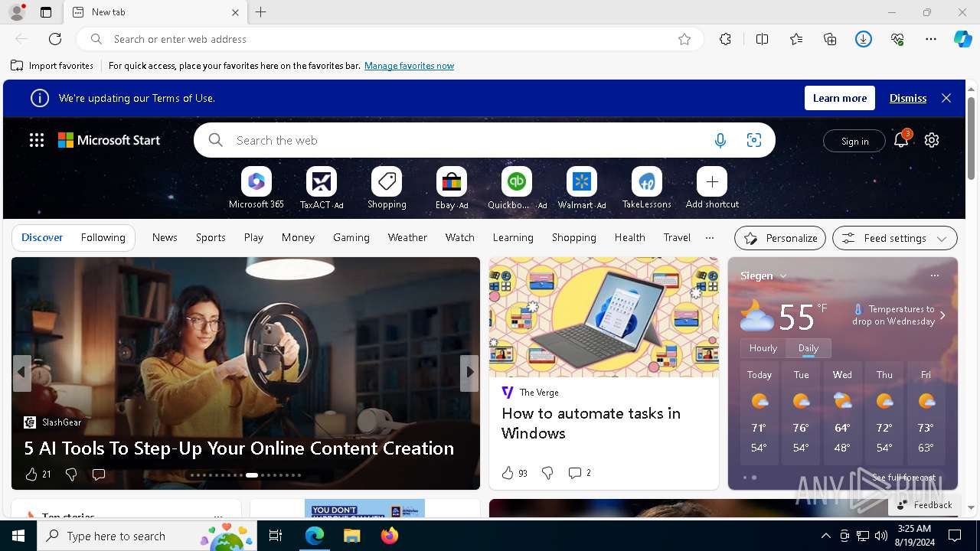980x551 pixels.
Task: Open the Microsoft Start app launcher grid
Action: tap(37, 140)
